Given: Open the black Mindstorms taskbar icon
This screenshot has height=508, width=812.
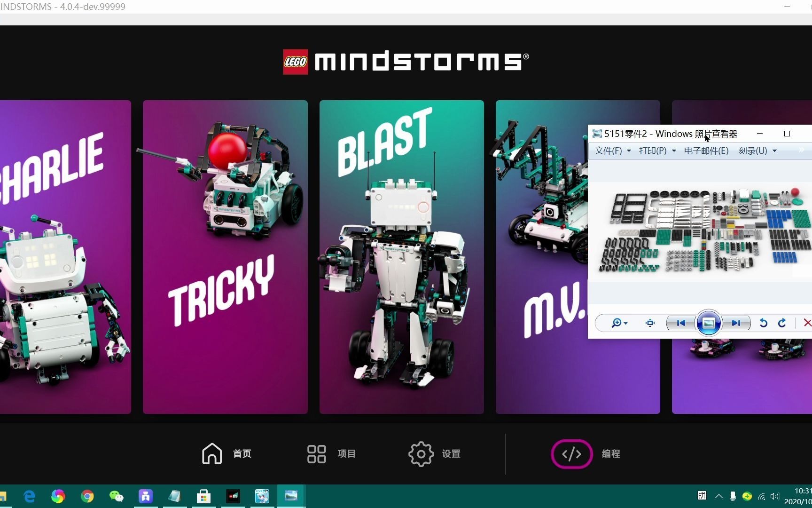Looking at the screenshot, I should pos(233,496).
